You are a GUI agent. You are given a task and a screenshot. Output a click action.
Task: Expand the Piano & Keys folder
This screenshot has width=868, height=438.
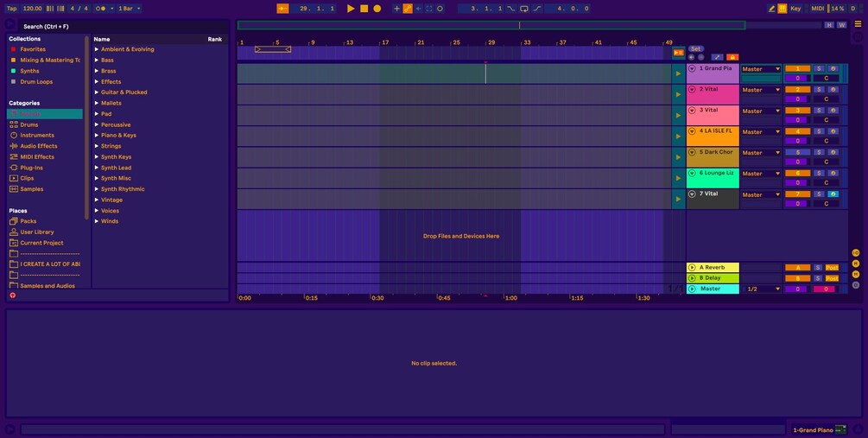tap(97, 135)
